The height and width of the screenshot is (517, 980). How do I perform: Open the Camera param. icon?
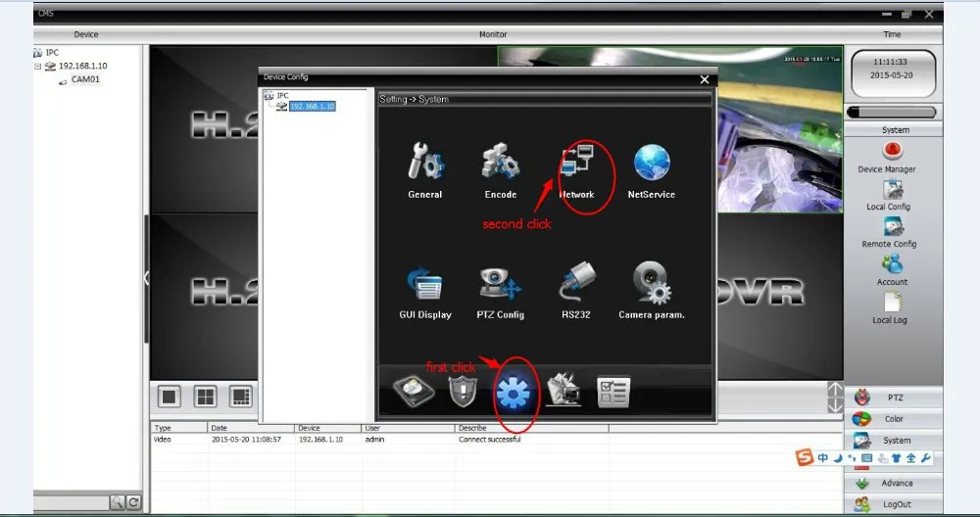tap(652, 283)
